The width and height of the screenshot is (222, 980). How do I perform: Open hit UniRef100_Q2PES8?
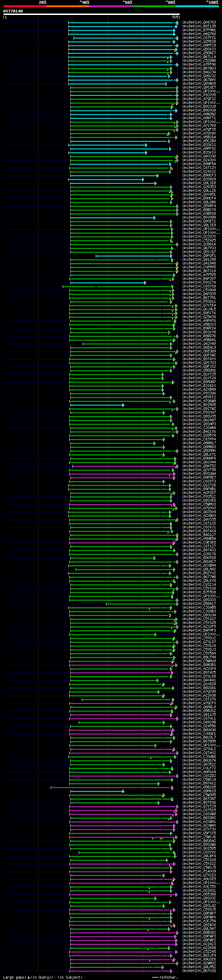coord(199,41)
